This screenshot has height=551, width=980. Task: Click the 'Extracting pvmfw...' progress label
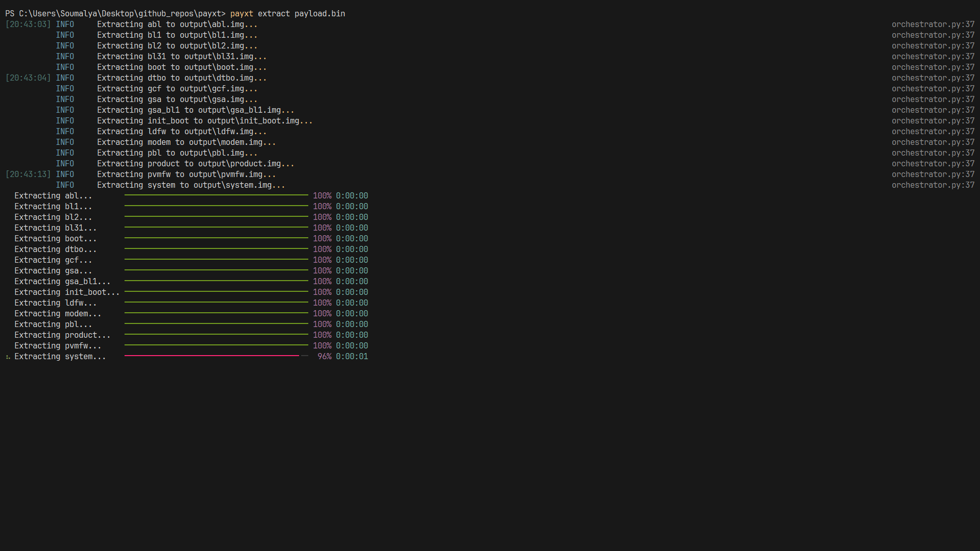(58, 346)
